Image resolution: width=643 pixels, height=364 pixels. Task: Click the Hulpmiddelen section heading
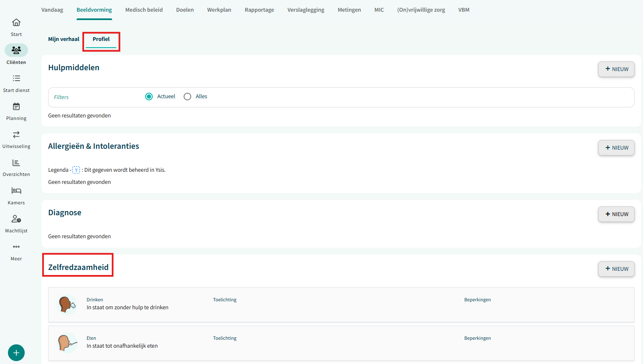click(74, 68)
